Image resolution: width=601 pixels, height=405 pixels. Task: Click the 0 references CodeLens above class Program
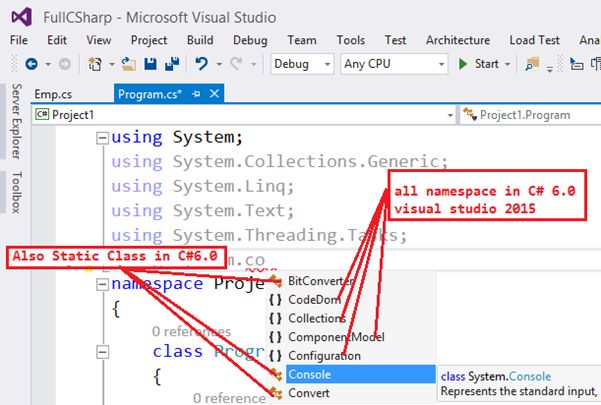(191, 331)
